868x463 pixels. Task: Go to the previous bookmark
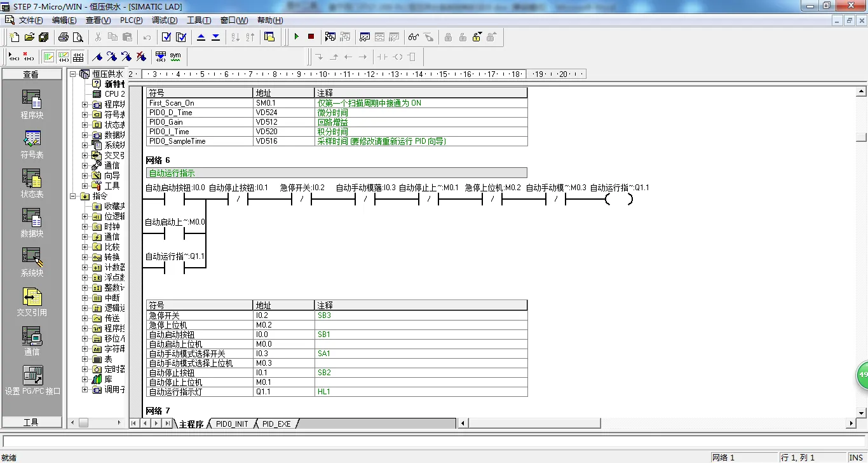pos(126,57)
